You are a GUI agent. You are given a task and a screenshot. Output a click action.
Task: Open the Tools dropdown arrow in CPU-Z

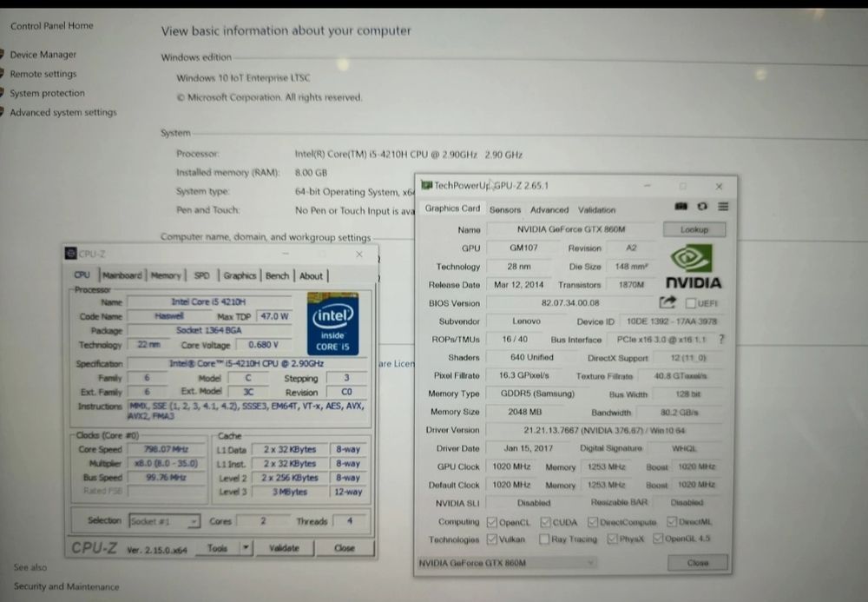[x=246, y=548]
